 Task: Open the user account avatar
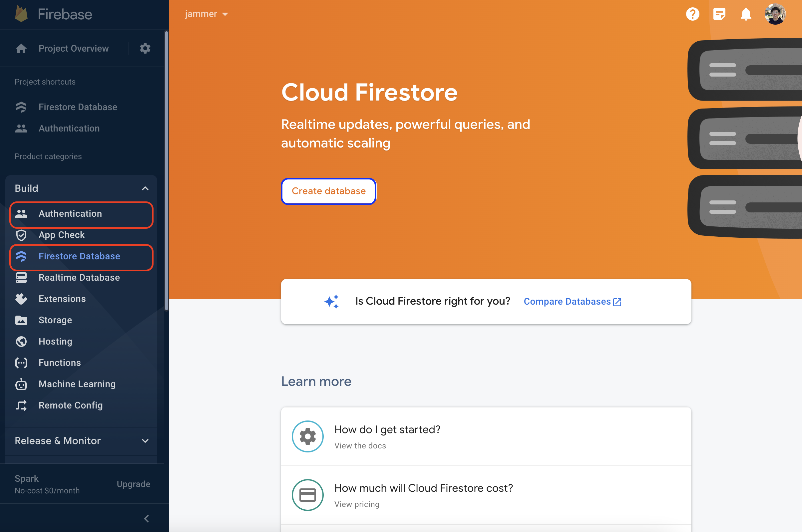point(775,14)
